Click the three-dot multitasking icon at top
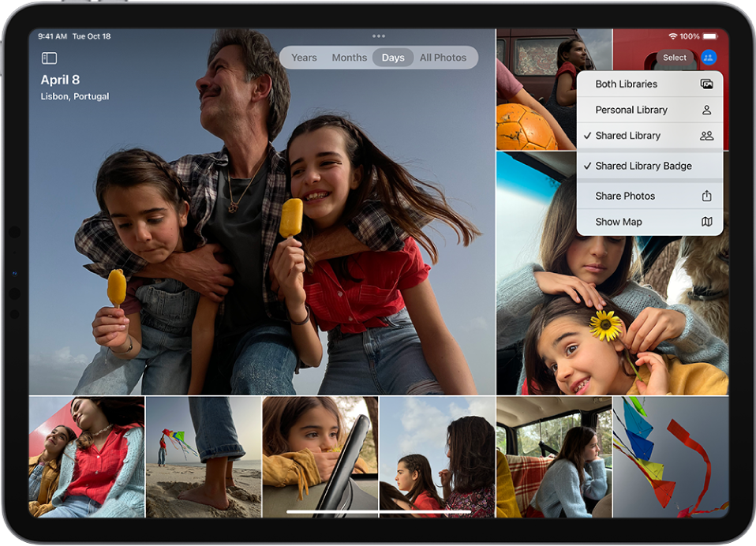This screenshot has width=756, height=546. coord(379,36)
